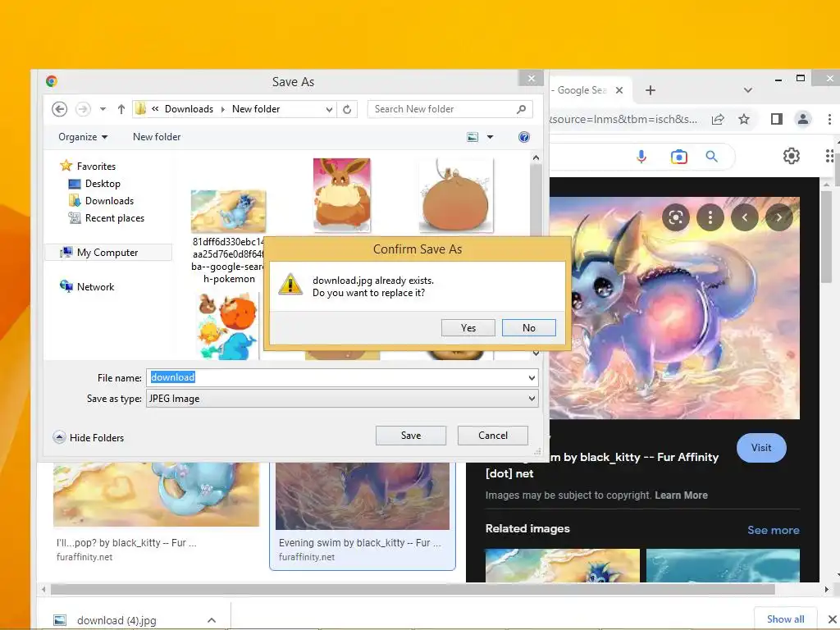Screen dimensions: 840x630
Task: Click Show all downloads button
Action: point(785,619)
